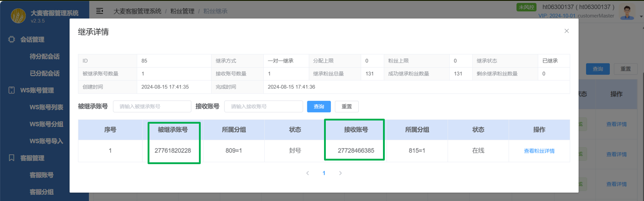Click 重置 button in dialog
644x201 pixels.
tap(347, 107)
